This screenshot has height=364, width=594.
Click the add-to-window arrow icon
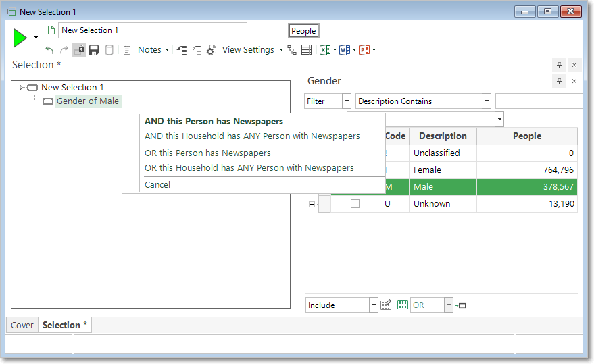pos(461,305)
